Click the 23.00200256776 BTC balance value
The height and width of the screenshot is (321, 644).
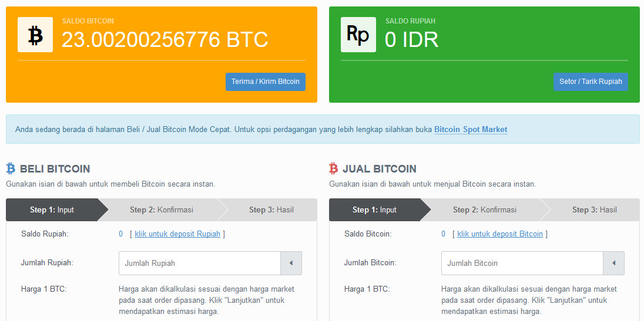coord(165,40)
